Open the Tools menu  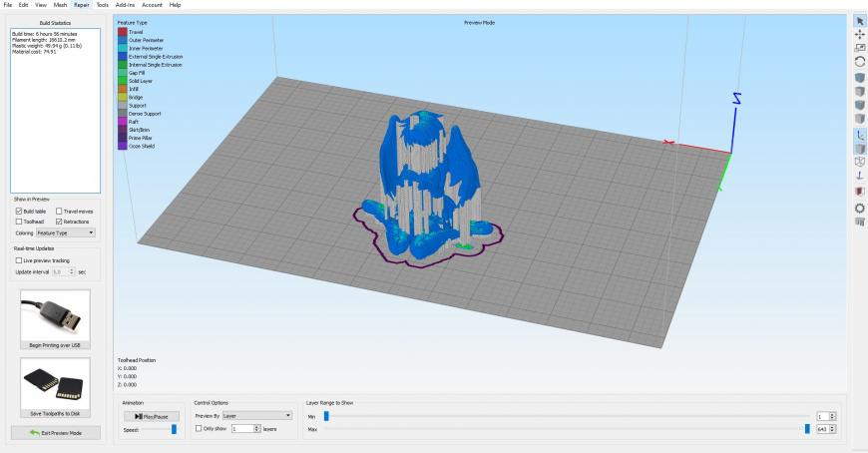[103, 4]
